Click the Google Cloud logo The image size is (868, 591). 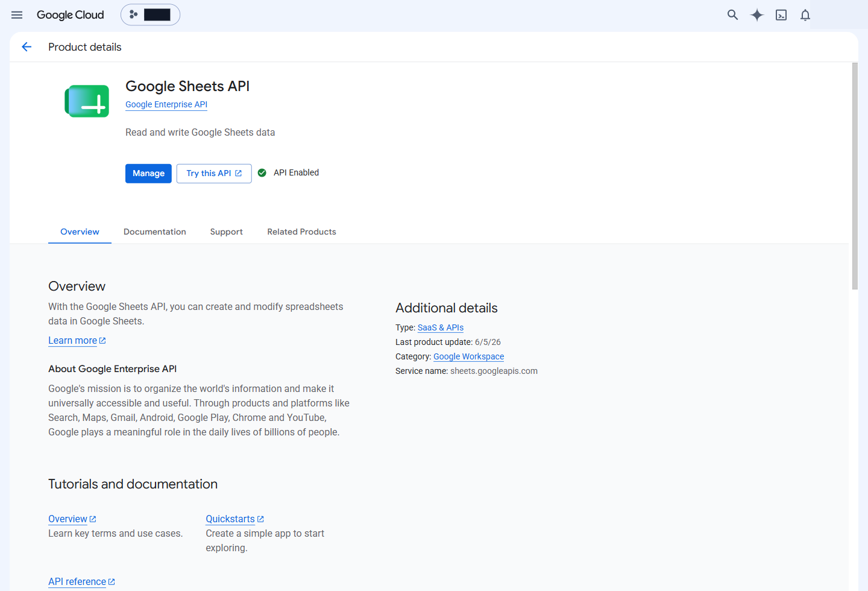click(x=71, y=15)
